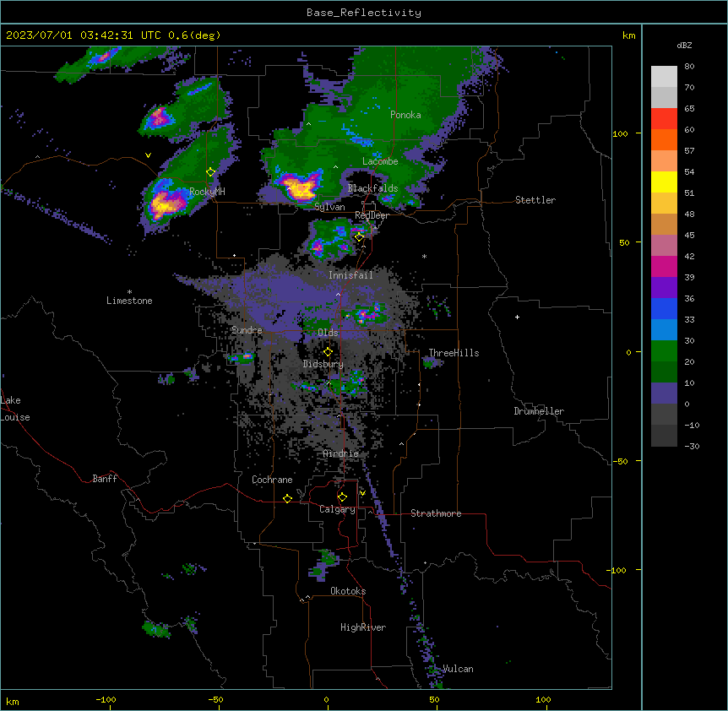The image size is (728, 711).
Task: Pick the bright yellow 51-54 dBZ legend swatch
Action: click(664, 182)
